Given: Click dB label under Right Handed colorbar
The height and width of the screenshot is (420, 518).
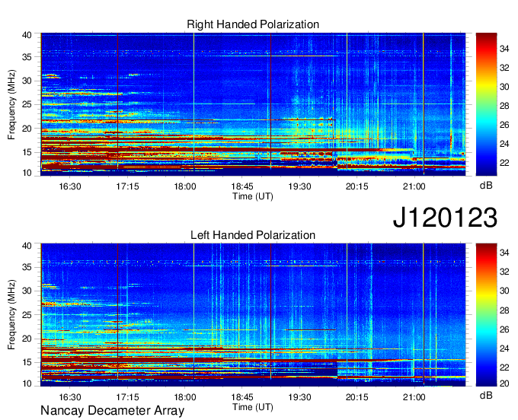Looking at the screenshot, I should pos(486,186).
